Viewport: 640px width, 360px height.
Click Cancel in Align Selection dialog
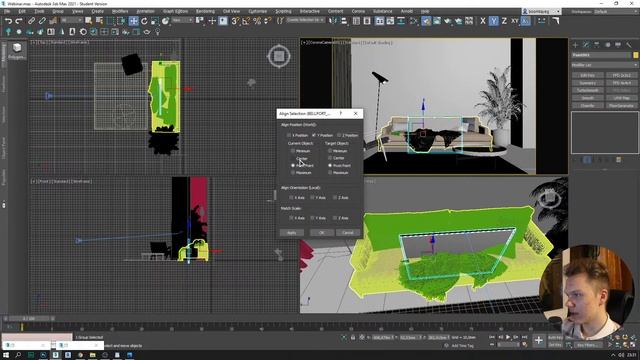(348, 233)
